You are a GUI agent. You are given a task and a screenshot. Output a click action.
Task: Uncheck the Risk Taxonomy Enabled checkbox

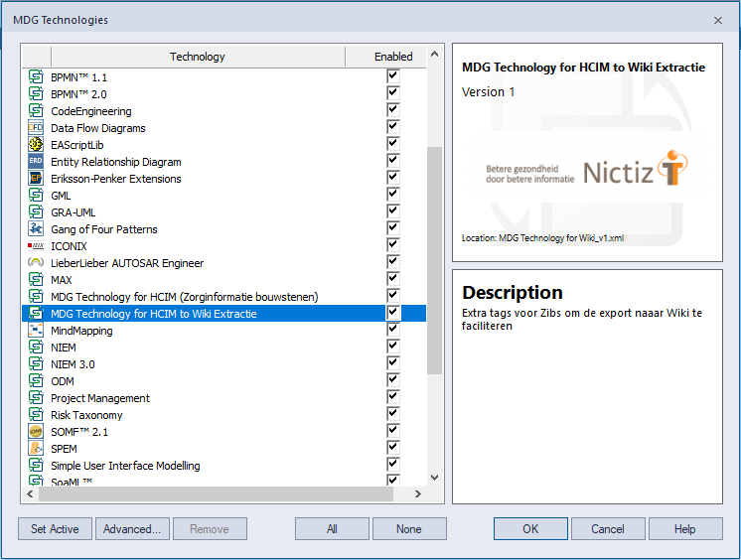(x=393, y=414)
